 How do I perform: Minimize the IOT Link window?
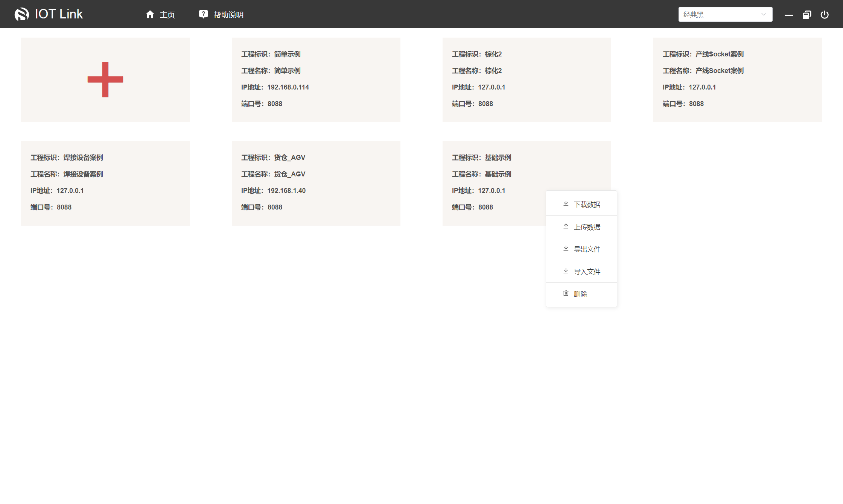click(x=789, y=15)
